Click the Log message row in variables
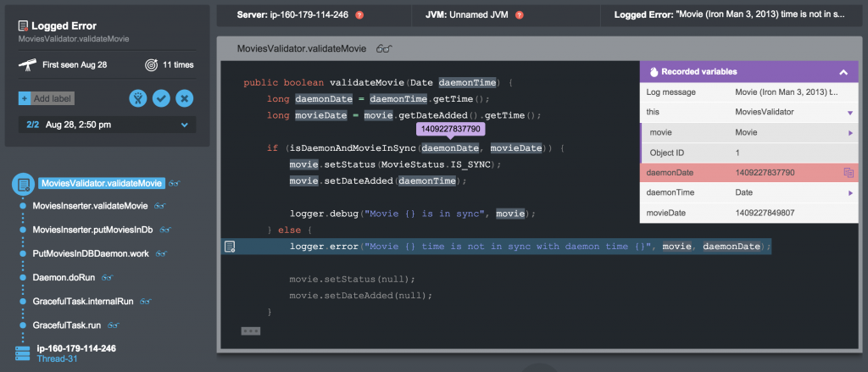The image size is (868, 372). click(x=749, y=92)
